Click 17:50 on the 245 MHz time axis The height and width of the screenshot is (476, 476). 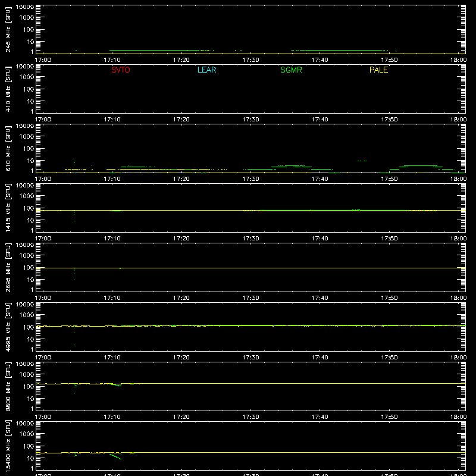click(x=389, y=60)
